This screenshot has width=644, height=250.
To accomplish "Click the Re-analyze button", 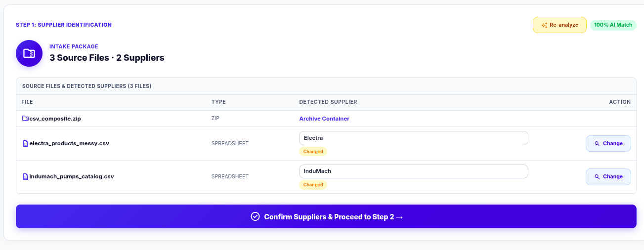I will click(x=559, y=25).
